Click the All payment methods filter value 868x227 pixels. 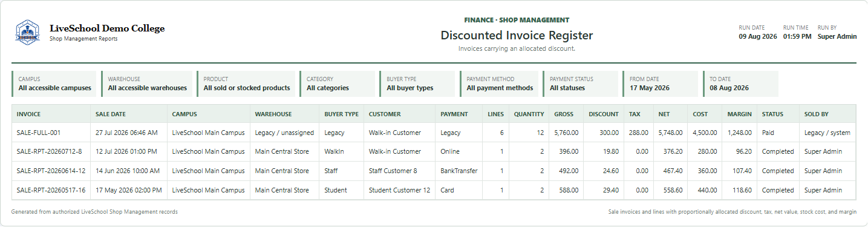500,88
